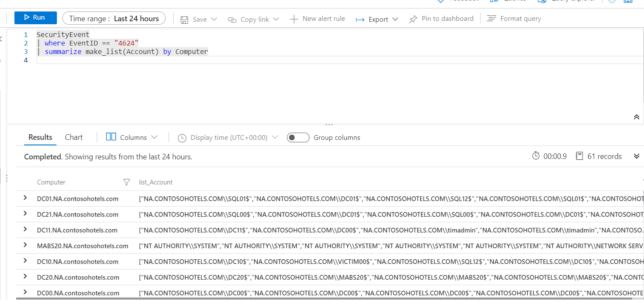Click the Export arrow icon

point(360,20)
